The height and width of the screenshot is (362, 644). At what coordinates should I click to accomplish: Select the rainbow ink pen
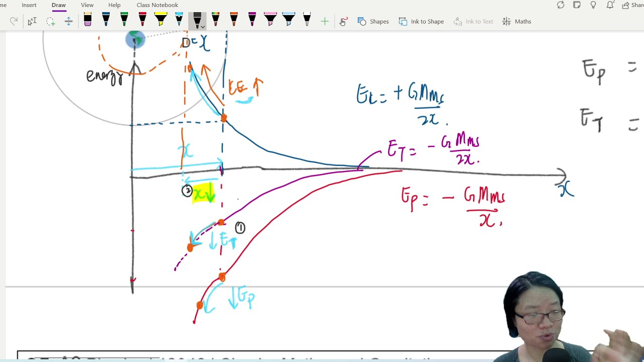215,21
